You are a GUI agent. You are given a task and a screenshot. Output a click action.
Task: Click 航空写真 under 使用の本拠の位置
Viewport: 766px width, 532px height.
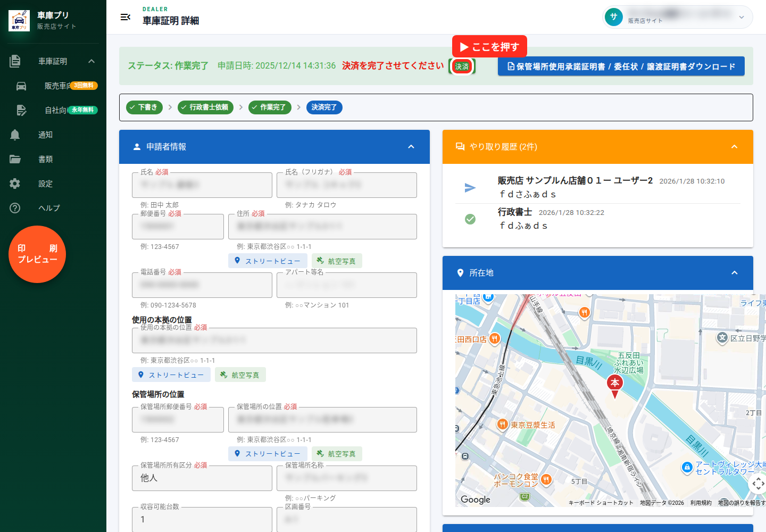pyautogui.click(x=240, y=375)
